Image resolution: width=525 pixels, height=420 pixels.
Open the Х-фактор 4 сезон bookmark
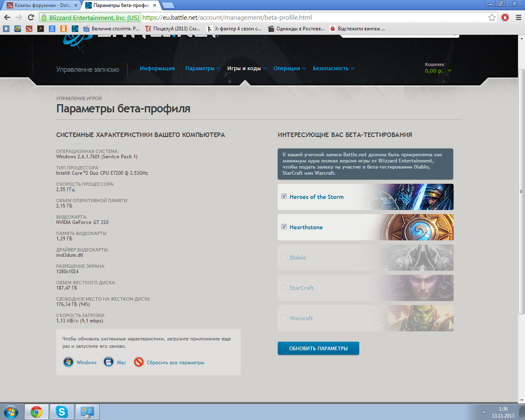pos(234,29)
